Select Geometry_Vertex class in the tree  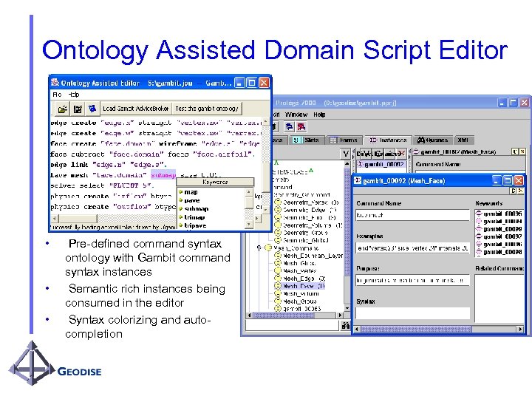pyautogui.click(x=307, y=202)
